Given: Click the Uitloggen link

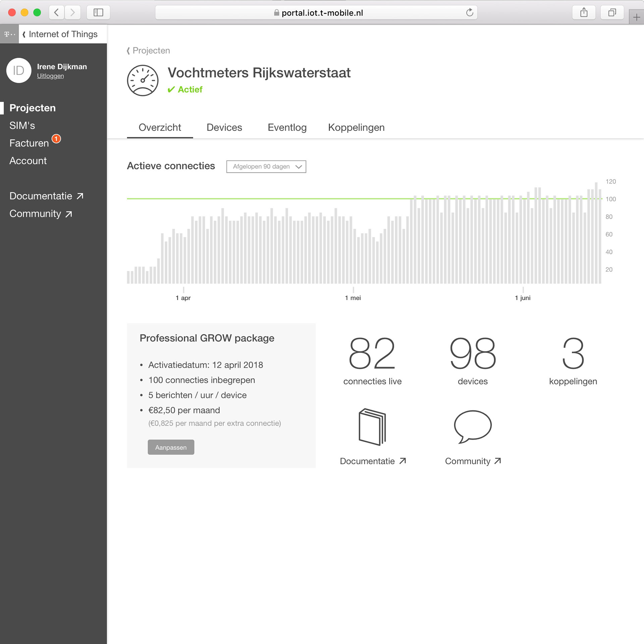Looking at the screenshot, I should (x=50, y=76).
